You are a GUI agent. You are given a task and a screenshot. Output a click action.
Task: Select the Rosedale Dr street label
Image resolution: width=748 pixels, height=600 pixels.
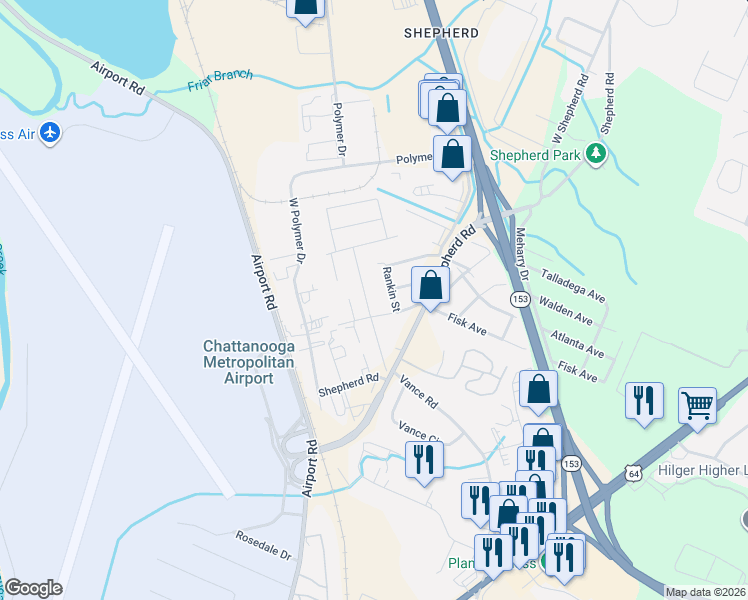coord(263,545)
